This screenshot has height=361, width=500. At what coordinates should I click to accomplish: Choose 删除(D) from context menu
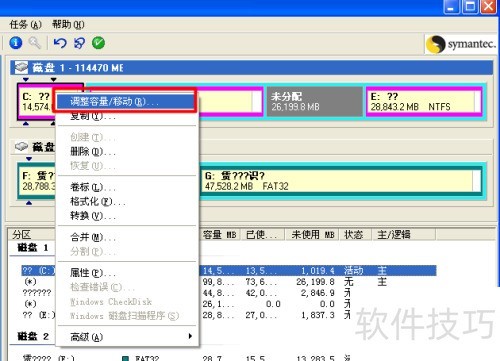tap(127, 152)
